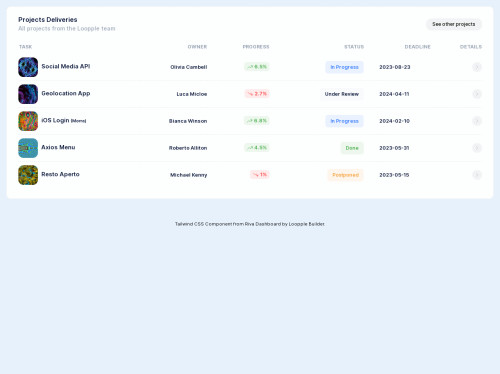
Task: Open details arrow for Resto Aperto
Action: tap(477, 175)
